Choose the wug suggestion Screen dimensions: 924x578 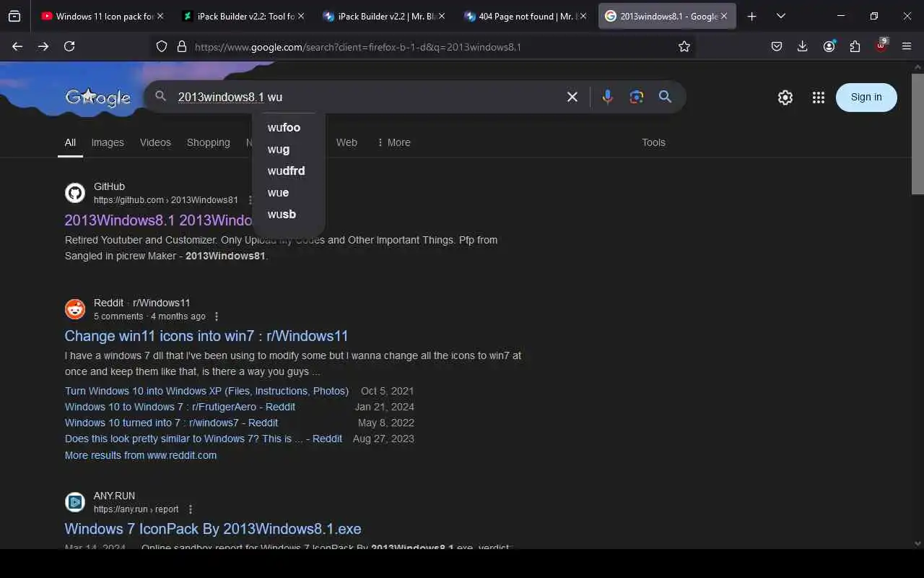click(289, 149)
